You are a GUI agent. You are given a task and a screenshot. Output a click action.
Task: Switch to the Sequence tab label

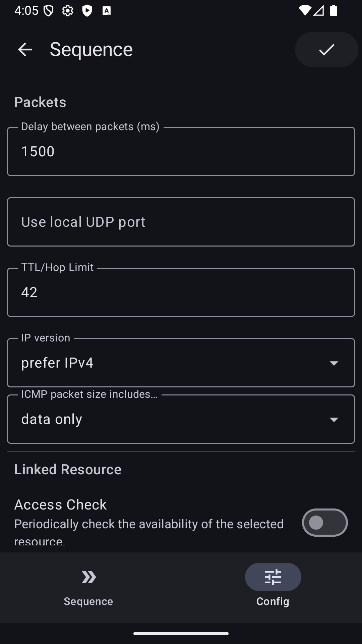pyautogui.click(x=88, y=601)
